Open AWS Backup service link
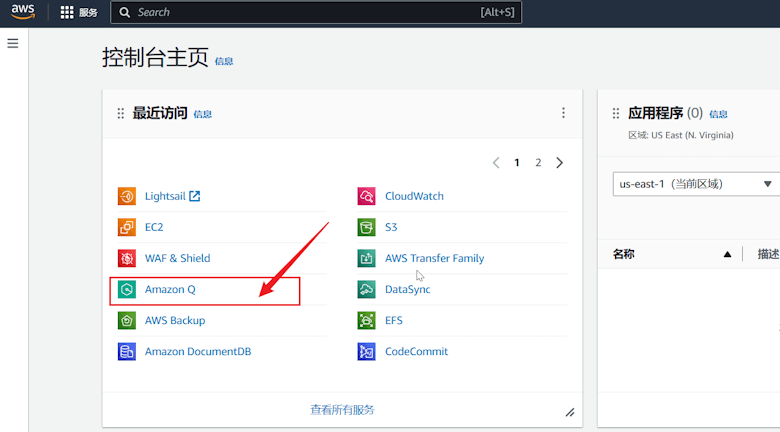 coord(175,321)
